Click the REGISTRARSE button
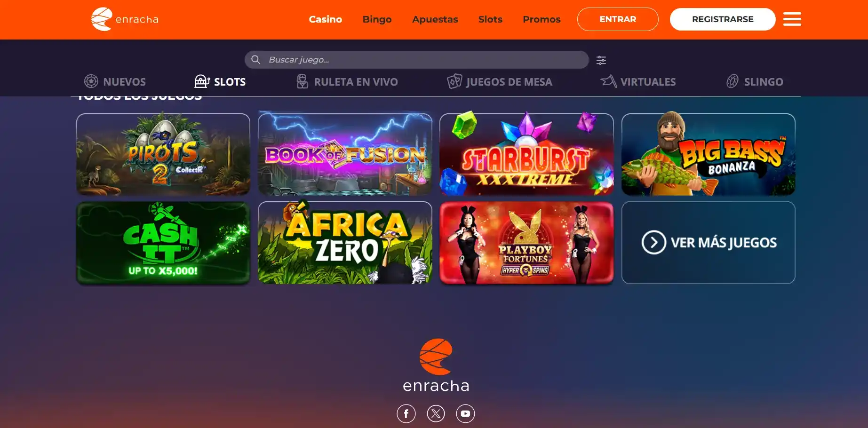 [723, 19]
